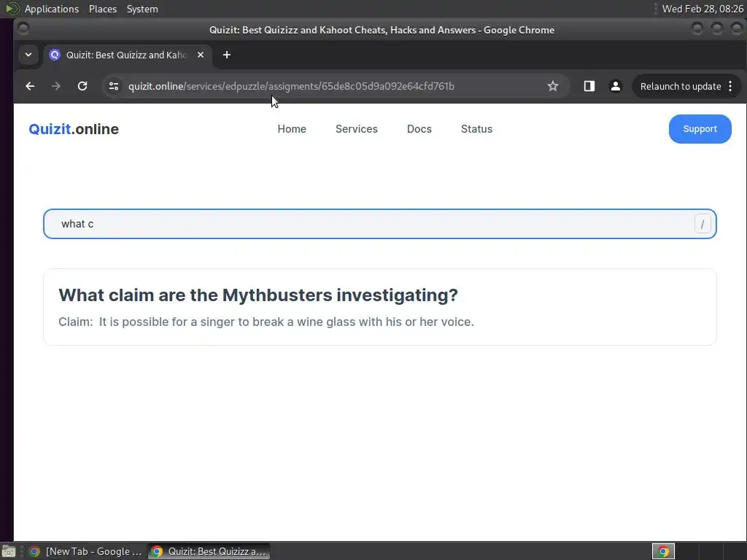
Task: Open the System menu
Action: [x=142, y=9]
